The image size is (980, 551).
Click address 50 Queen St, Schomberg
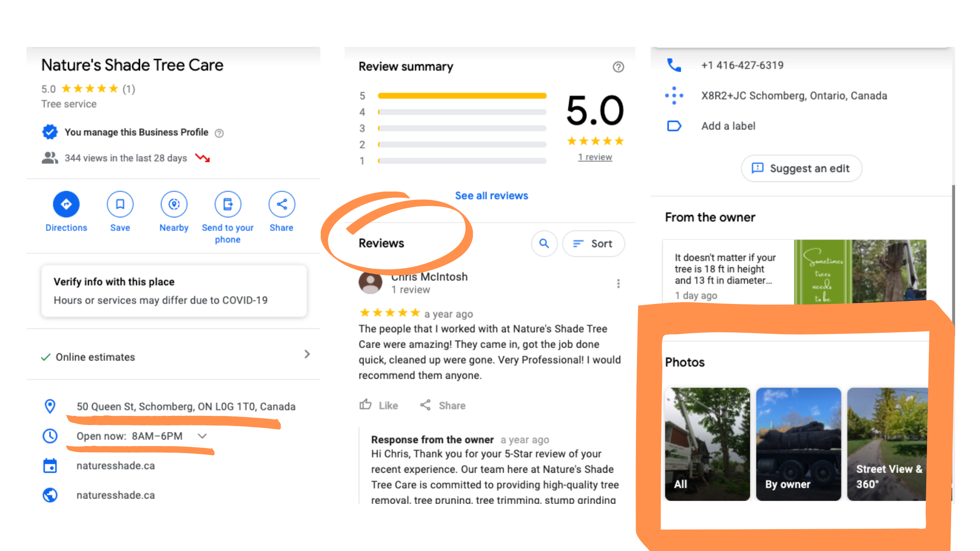(x=186, y=406)
